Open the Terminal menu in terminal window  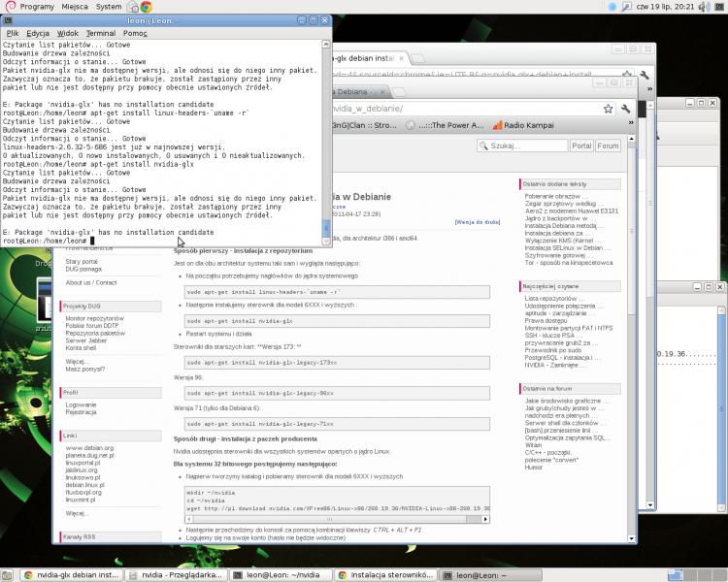pos(100,33)
